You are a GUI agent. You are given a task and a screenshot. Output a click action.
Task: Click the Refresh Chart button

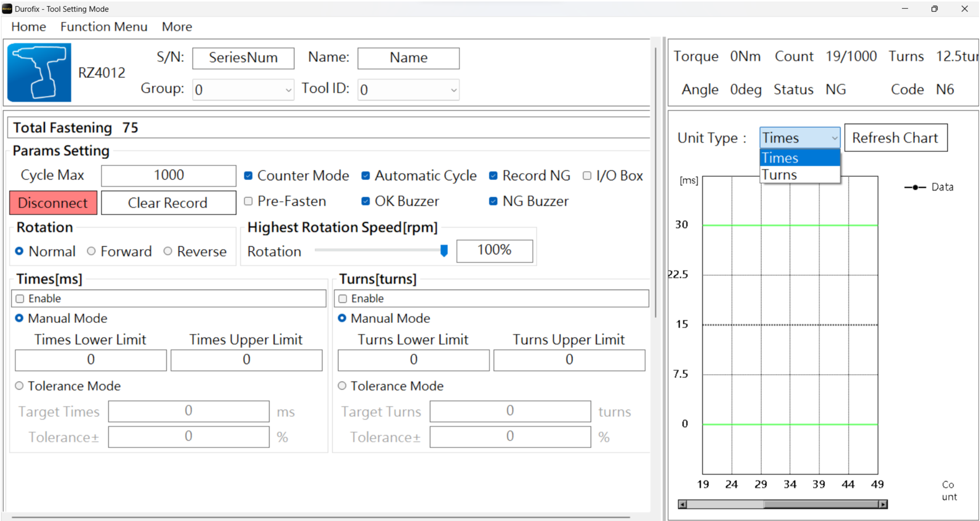895,138
